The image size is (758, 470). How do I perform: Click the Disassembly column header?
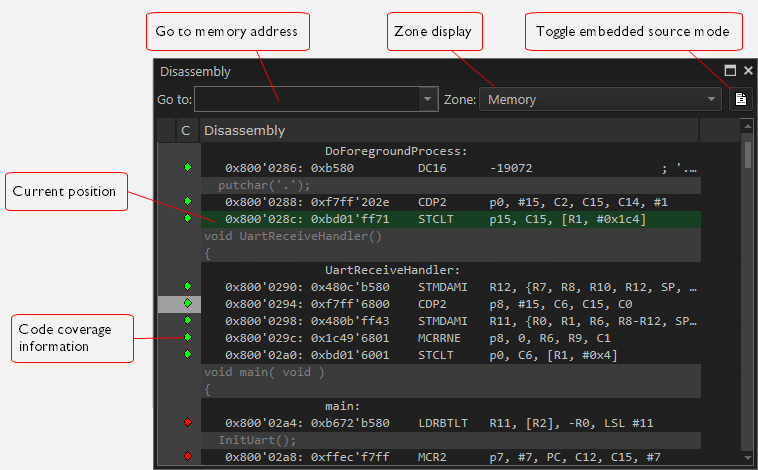449,131
